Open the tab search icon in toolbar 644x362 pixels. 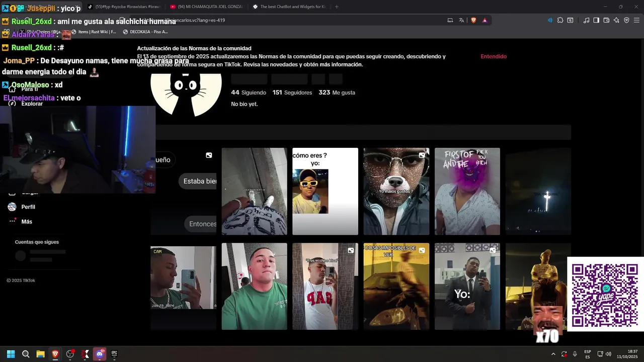coord(570,20)
